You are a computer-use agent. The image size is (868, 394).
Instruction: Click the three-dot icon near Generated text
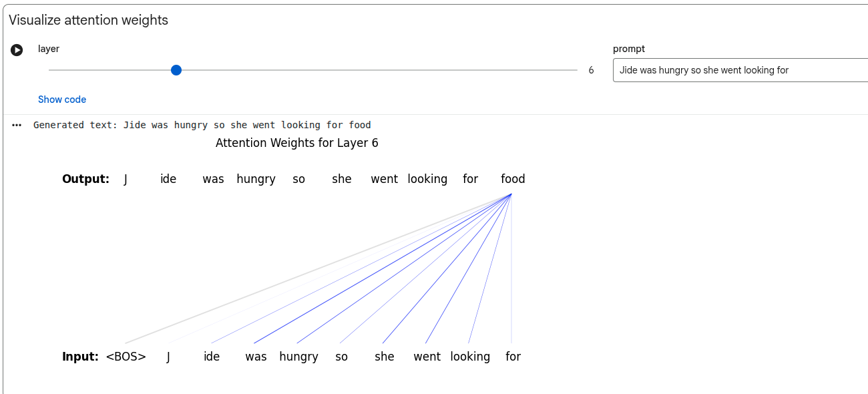pos(16,124)
